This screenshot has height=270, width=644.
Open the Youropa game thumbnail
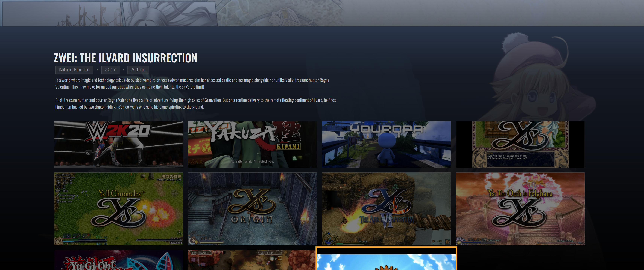tap(386, 145)
